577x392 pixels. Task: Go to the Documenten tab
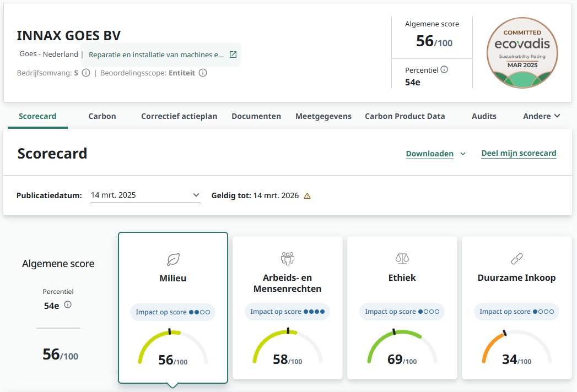pos(256,116)
